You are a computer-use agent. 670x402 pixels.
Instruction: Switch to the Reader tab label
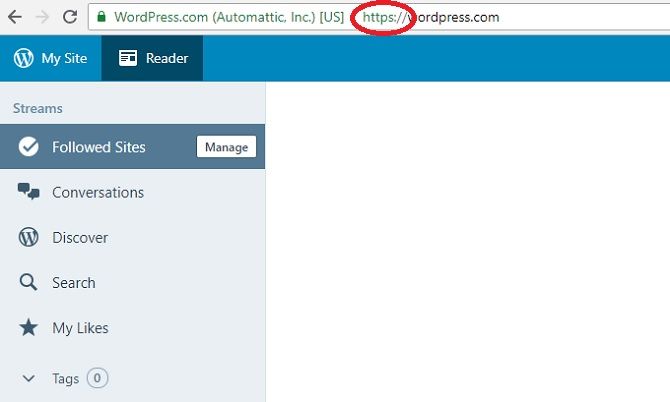167,58
